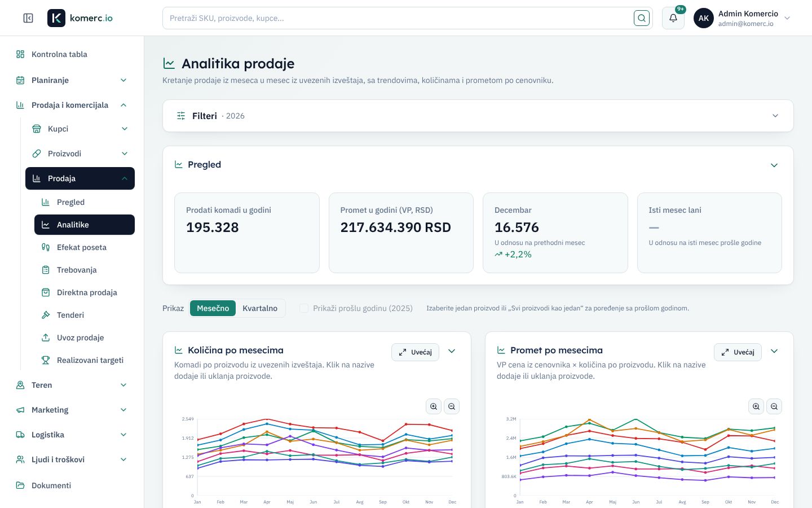The height and width of the screenshot is (508, 812).
Task: Open Logistika section
Action: (x=72, y=435)
